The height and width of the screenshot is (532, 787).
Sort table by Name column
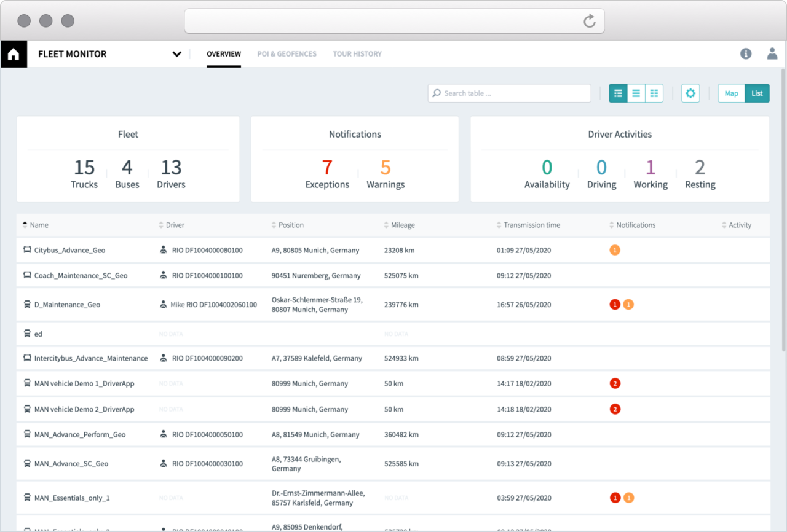pos(35,225)
